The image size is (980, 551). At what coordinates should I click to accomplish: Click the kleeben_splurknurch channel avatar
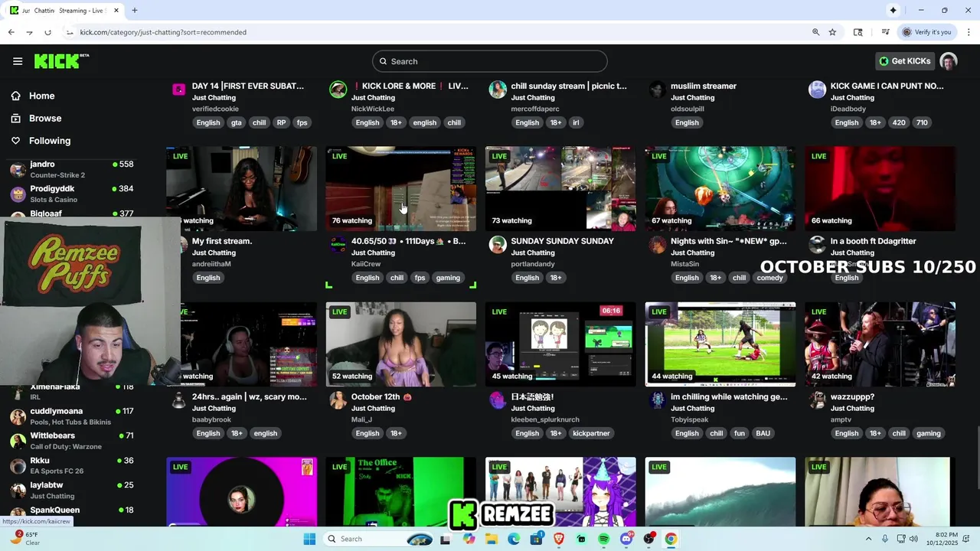(x=498, y=400)
